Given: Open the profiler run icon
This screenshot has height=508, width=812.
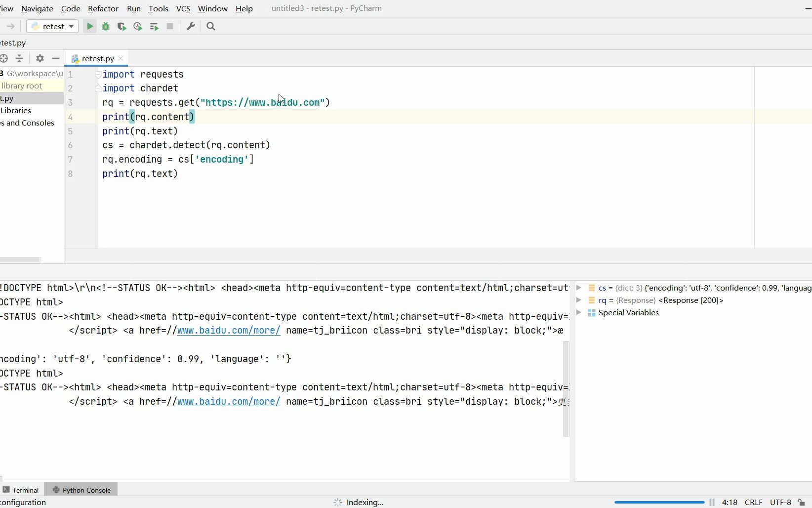Looking at the screenshot, I should tap(138, 26).
